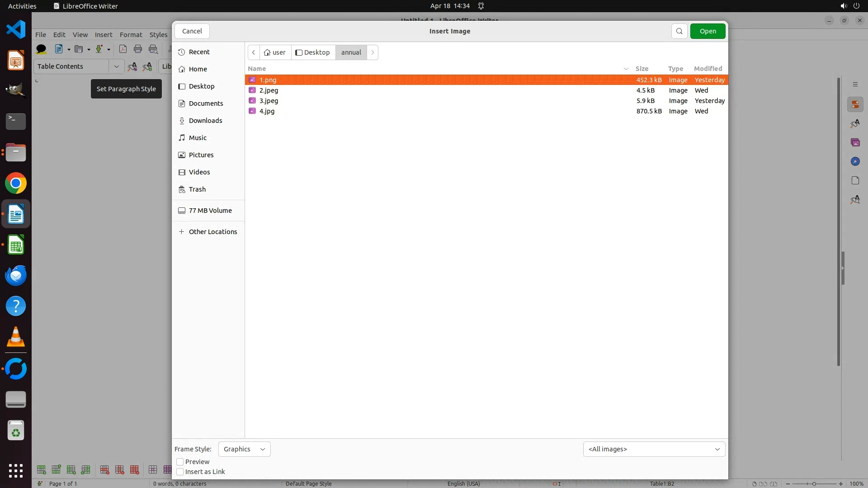Open Other Locations in sidebar
The width and height of the screenshot is (868, 488).
click(212, 232)
